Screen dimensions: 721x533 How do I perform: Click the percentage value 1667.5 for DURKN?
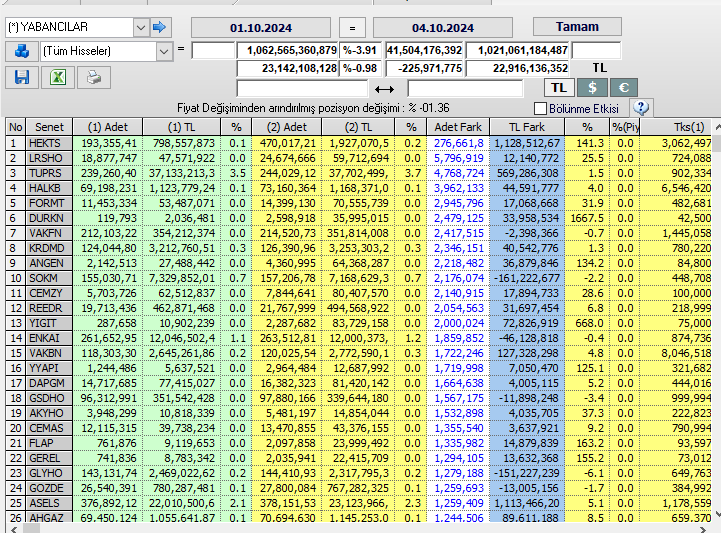pos(587,218)
